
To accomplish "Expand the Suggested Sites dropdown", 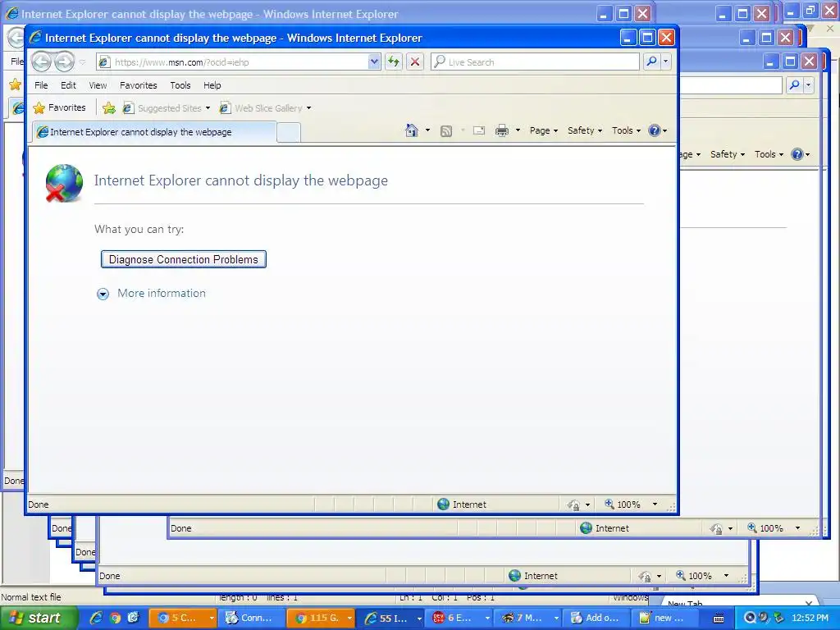I will (208, 108).
